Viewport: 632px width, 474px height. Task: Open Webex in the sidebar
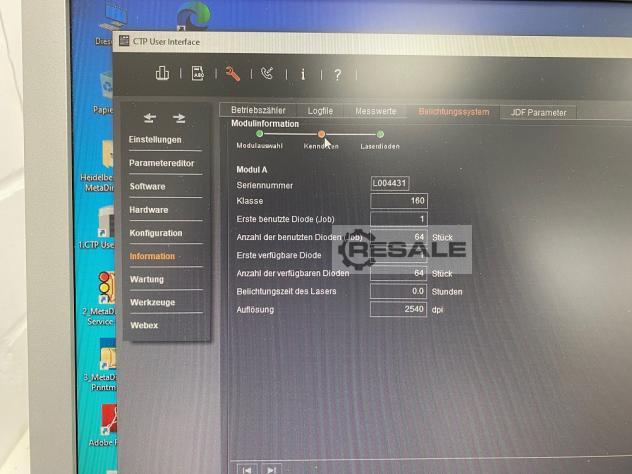(144, 325)
